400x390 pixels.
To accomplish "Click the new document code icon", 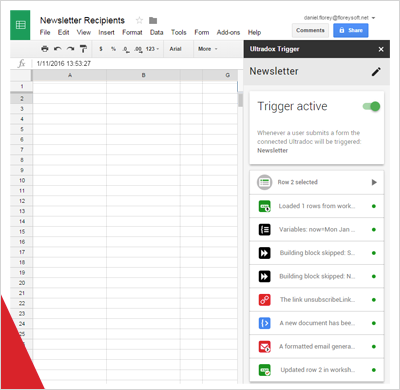I will click(265, 323).
